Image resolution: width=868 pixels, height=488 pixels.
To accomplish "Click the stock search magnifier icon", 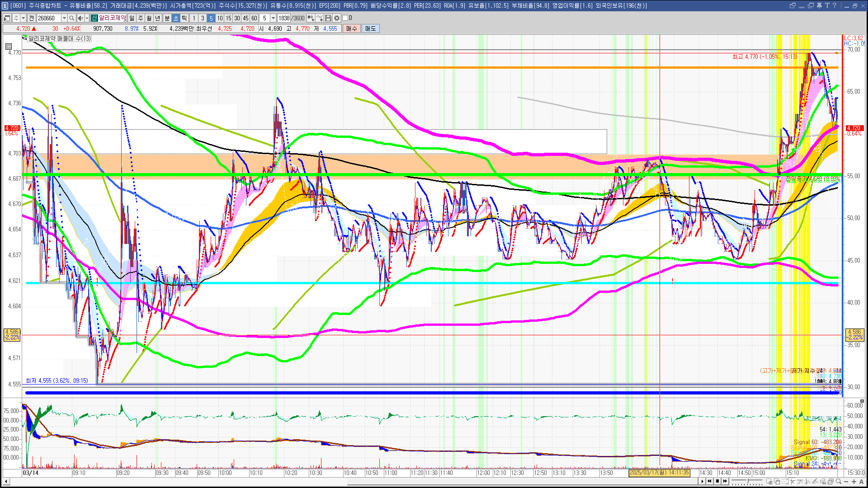I will click(x=71, y=18).
